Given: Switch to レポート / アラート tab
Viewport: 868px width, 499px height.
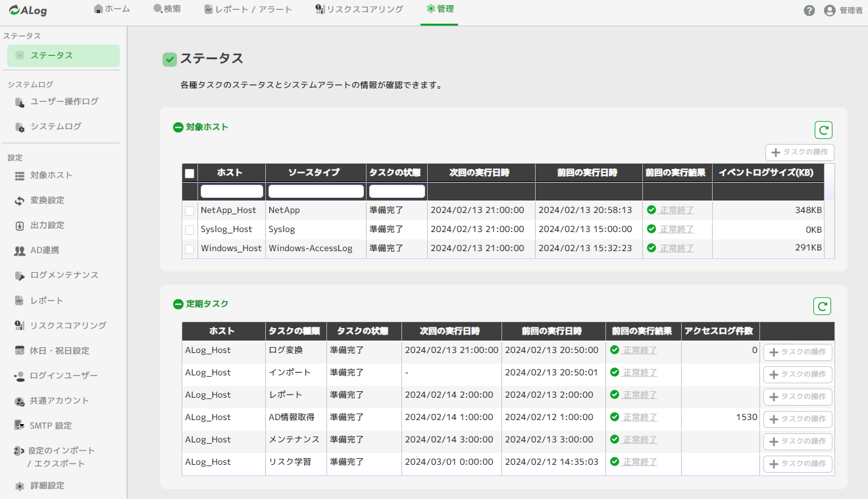Looking at the screenshot, I should click(x=247, y=9).
